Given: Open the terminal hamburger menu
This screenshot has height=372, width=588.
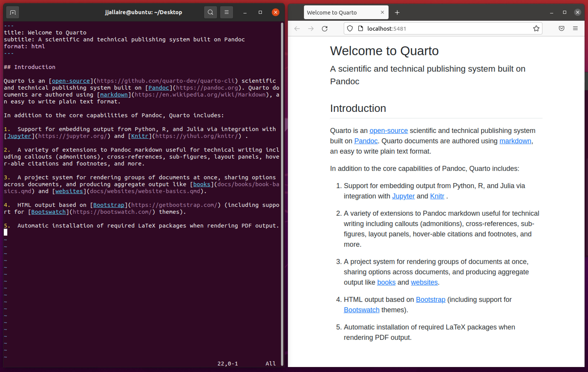Looking at the screenshot, I should [226, 12].
